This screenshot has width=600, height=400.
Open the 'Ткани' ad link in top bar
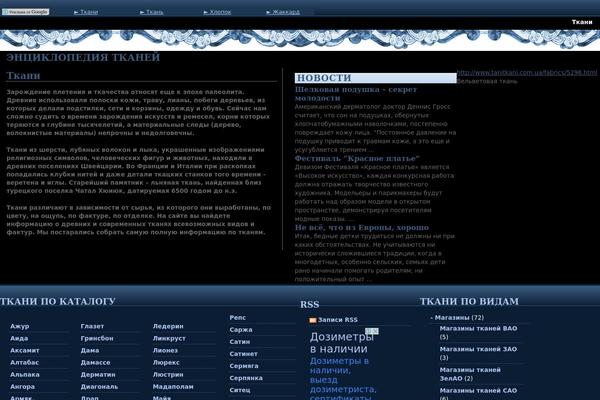86,12
